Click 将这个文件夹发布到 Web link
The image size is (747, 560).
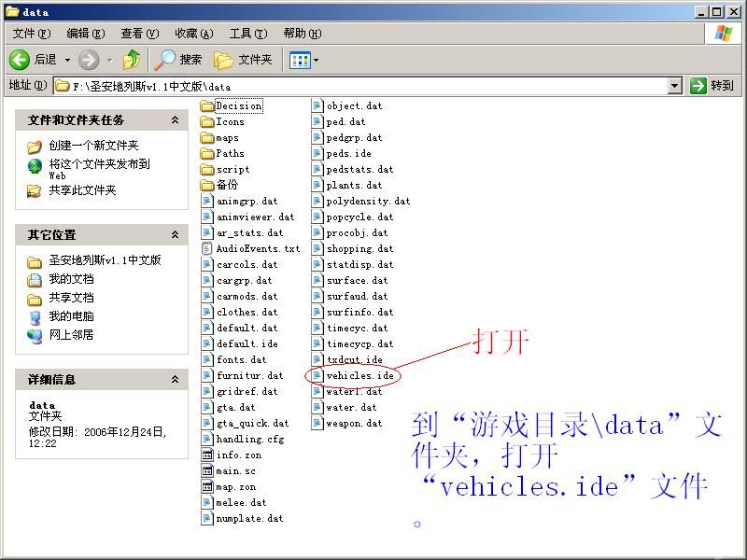click(99, 169)
